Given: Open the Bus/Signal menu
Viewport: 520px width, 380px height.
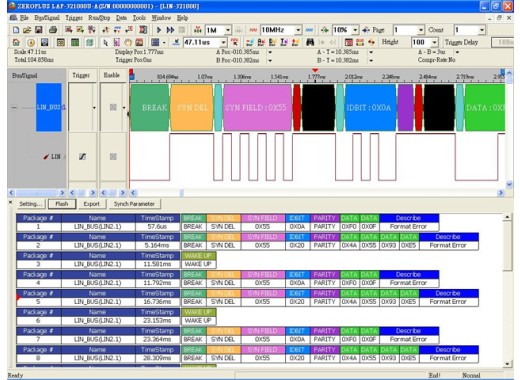Looking at the screenshot, I should 47,18.
